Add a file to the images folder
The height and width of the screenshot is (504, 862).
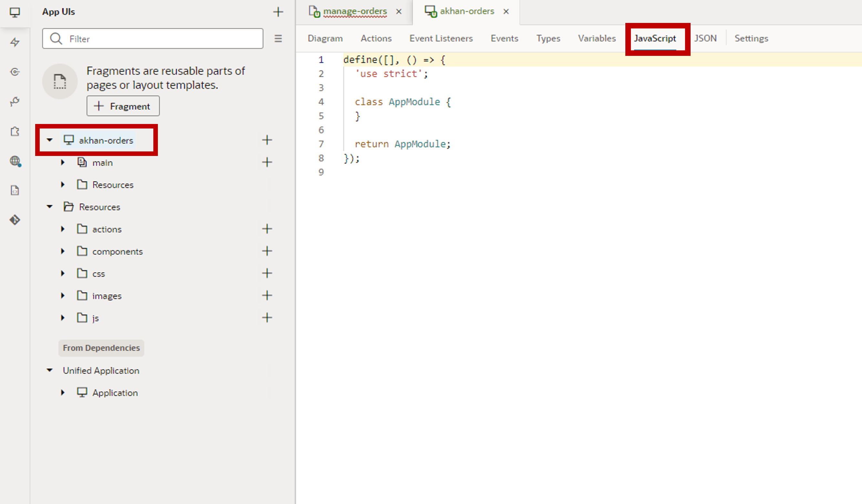coord(267,296)
